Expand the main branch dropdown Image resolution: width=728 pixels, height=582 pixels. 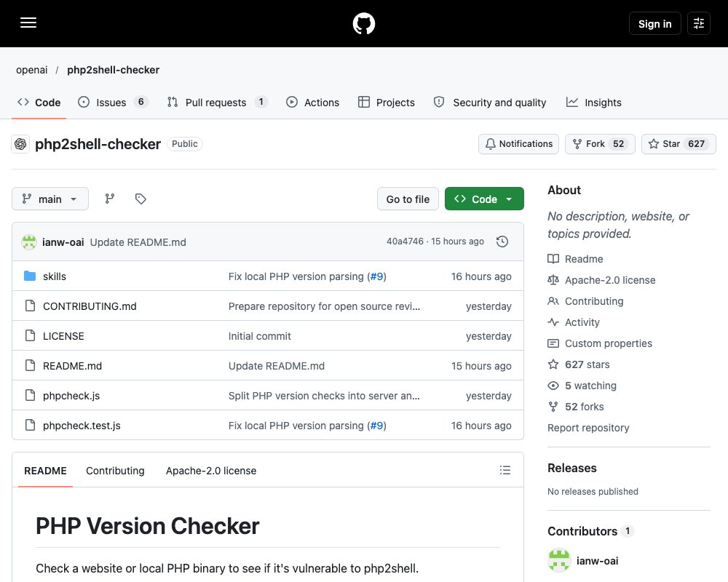(50, 199)
